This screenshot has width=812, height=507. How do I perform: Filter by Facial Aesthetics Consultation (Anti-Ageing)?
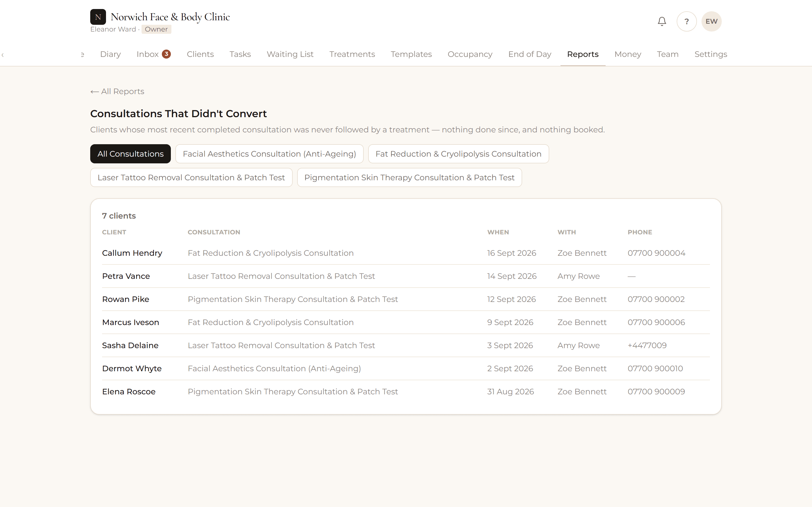point(270,154)
